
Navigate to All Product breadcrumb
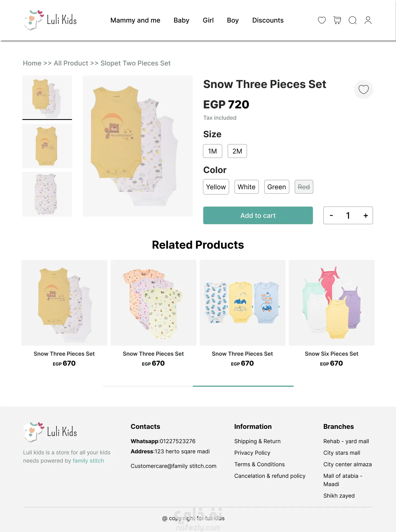[x=71, y=63]
